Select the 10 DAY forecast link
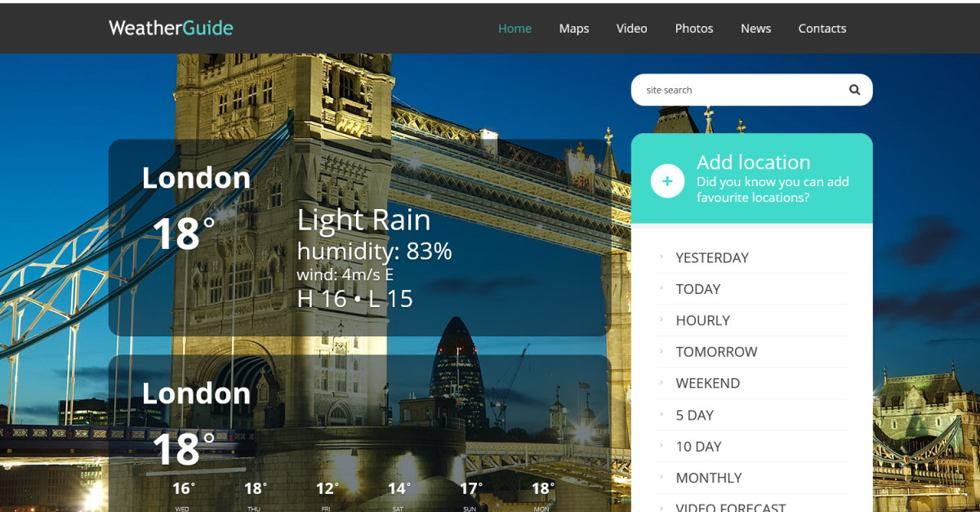Viewport: 980px width, 512px height. (698, 447)
